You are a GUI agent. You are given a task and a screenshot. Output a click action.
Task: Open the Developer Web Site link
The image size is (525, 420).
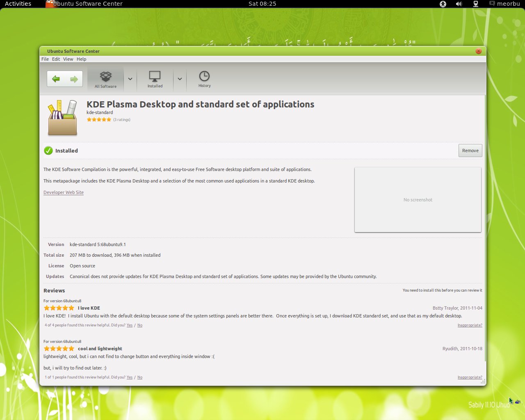(64, 192)
